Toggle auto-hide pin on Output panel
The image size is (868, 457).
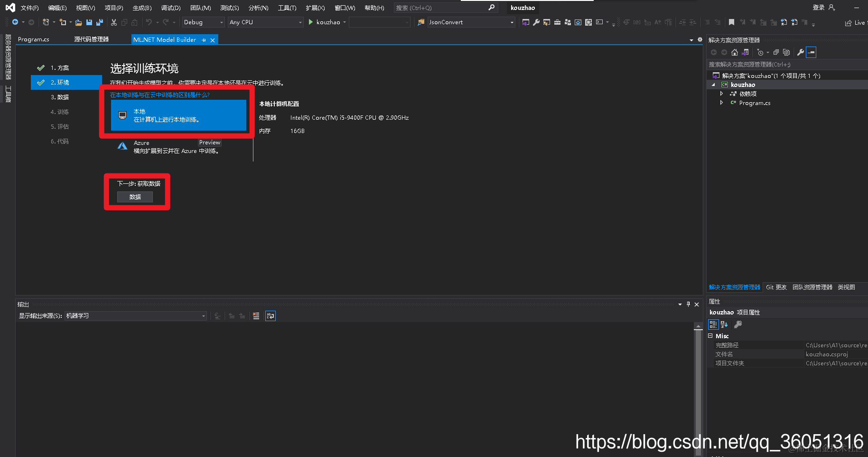688,304
